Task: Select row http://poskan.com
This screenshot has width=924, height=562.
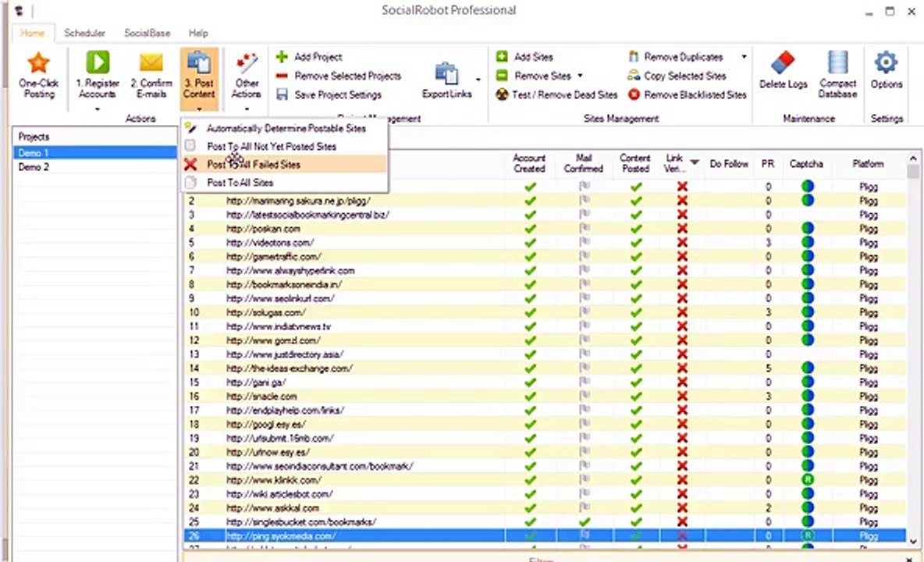Action: [545, 229]
